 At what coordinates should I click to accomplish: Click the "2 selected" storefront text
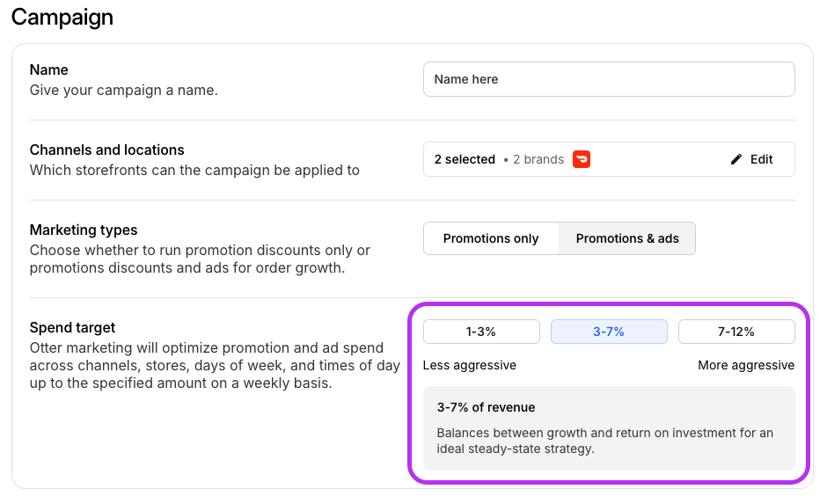coord(465,159)
